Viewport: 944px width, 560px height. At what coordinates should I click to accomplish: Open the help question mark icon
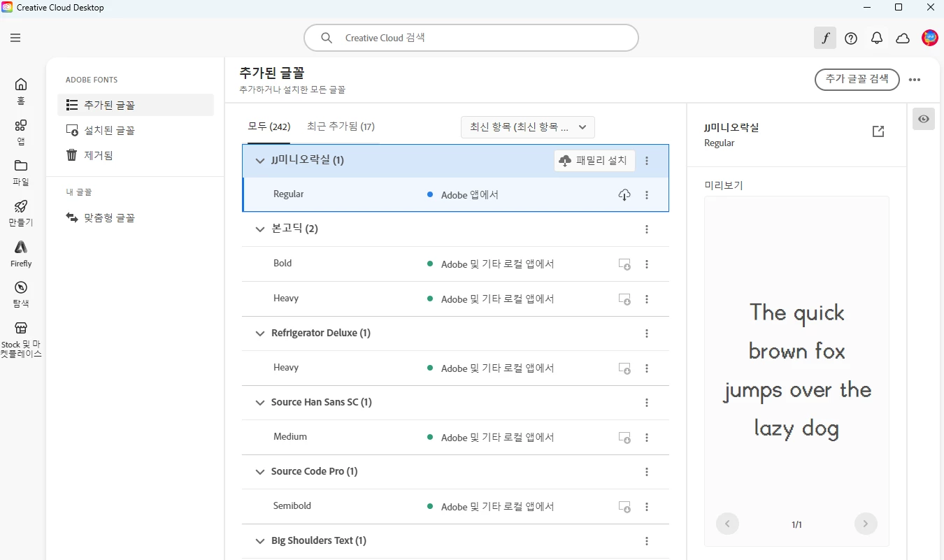coord(851,38)
